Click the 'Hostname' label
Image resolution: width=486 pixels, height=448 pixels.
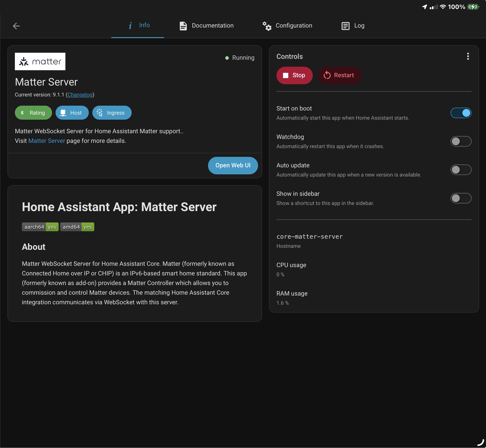288,246
